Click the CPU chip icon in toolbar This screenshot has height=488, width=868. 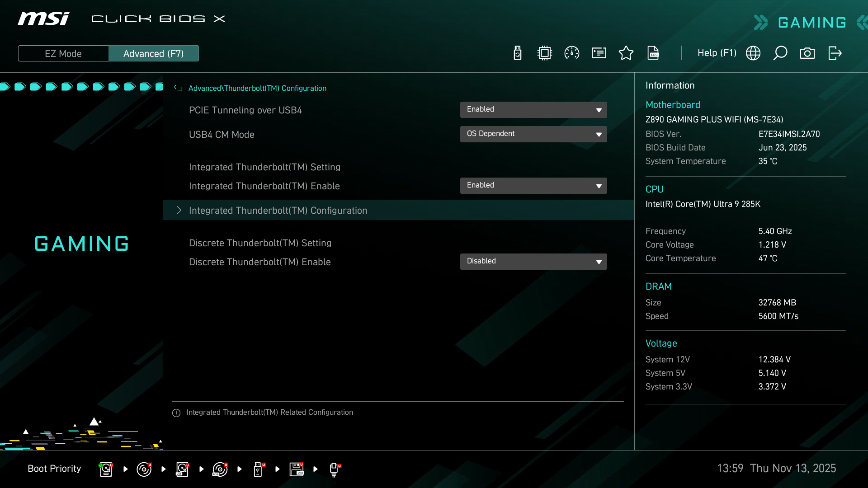(x=545, y=53)
